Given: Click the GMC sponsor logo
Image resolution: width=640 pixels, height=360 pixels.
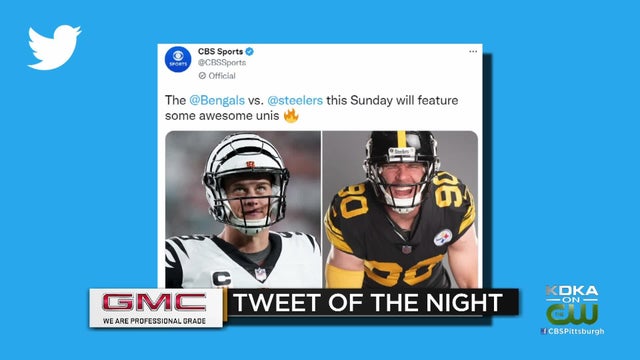Looking at the screenshot, I should click(155, 302).
